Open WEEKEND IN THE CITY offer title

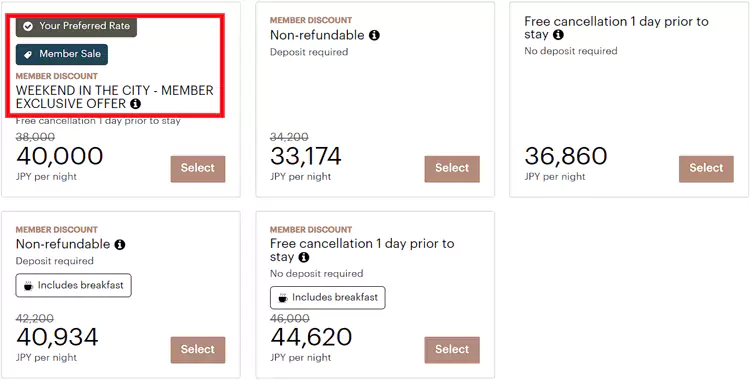115,97
